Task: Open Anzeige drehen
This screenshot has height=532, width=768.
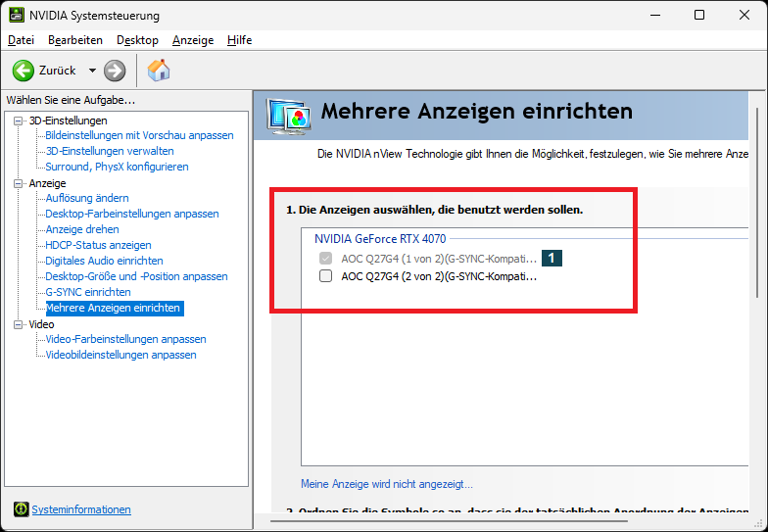Action: click(82, 229)
